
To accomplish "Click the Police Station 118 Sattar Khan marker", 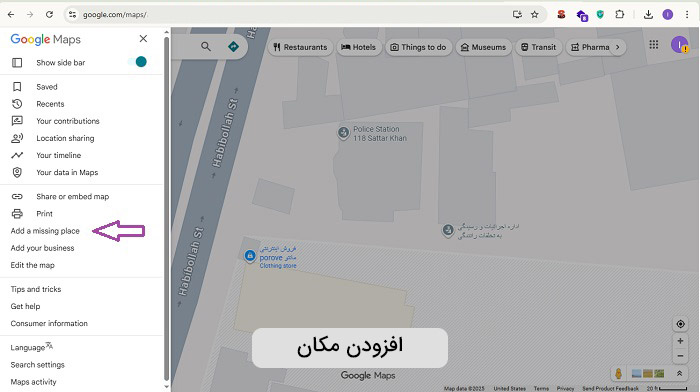I will [x=343, y=133].
